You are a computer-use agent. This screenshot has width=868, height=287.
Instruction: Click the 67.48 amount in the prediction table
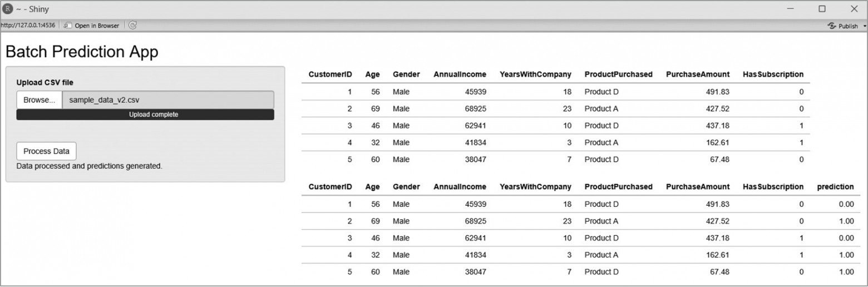(718, 272)
